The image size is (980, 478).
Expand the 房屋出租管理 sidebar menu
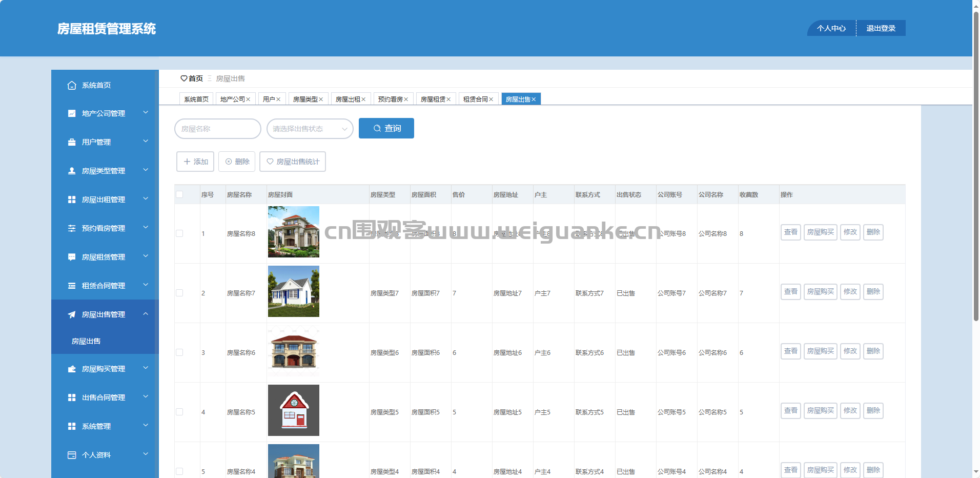(x=146, y=198)
